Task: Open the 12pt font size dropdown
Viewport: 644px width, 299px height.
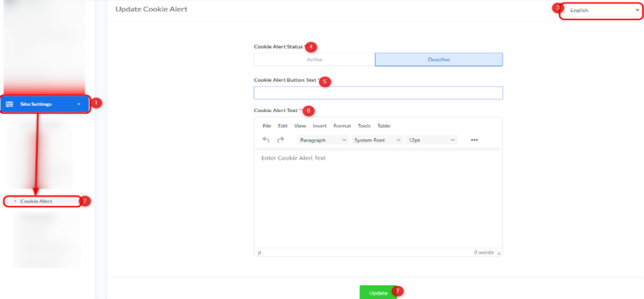Action: [431, 140]
